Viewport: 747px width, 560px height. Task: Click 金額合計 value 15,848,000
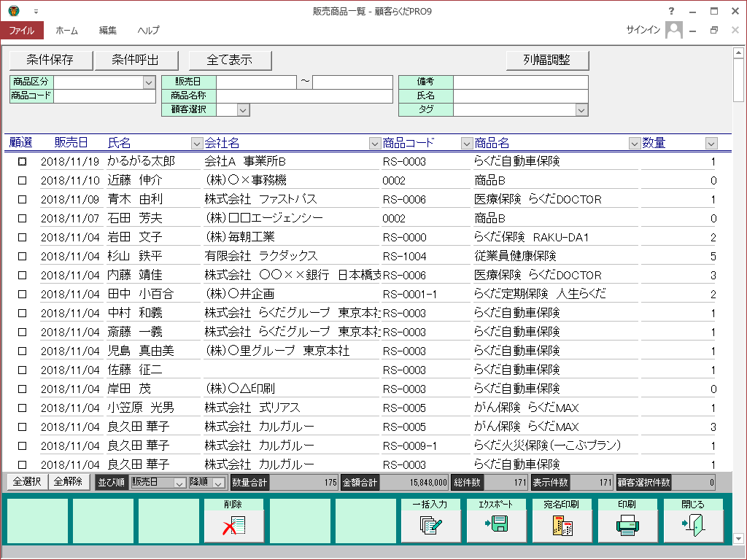click(x=414, y=483)
